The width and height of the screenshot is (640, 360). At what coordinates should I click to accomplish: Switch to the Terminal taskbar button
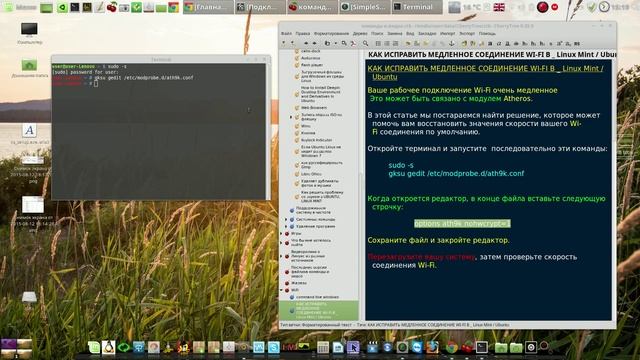[x=417, y=7]
